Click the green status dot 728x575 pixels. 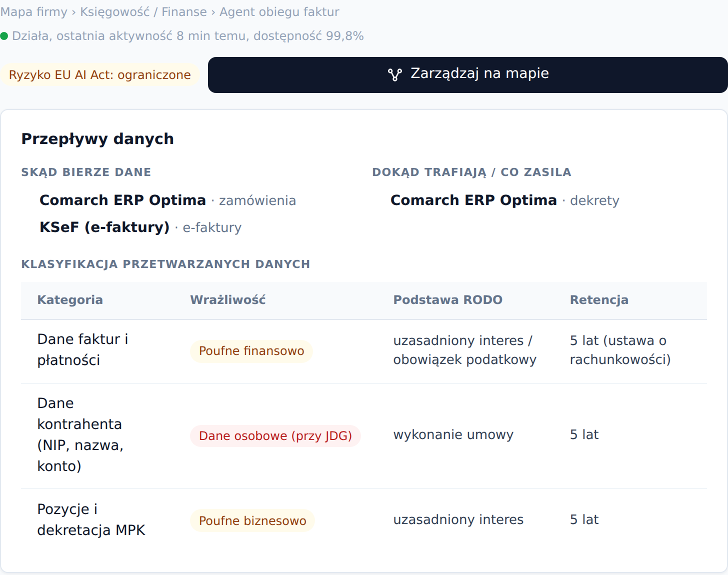click(x=4, y=36)
